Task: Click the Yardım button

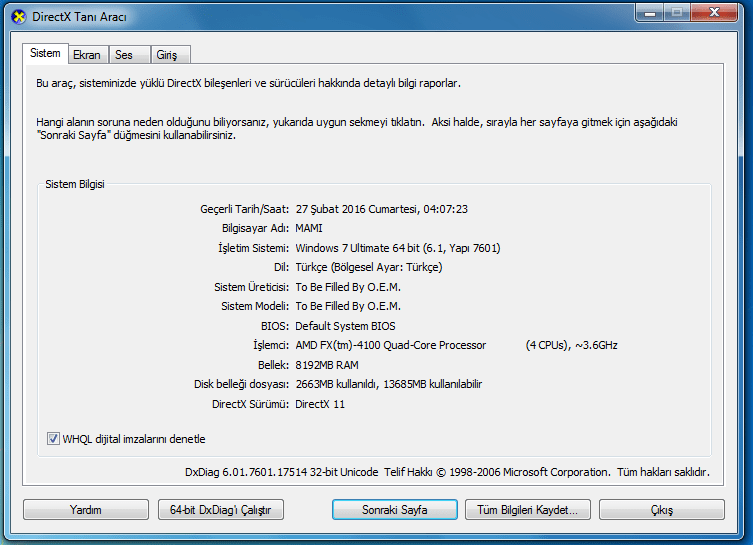Action: [85, 509]
